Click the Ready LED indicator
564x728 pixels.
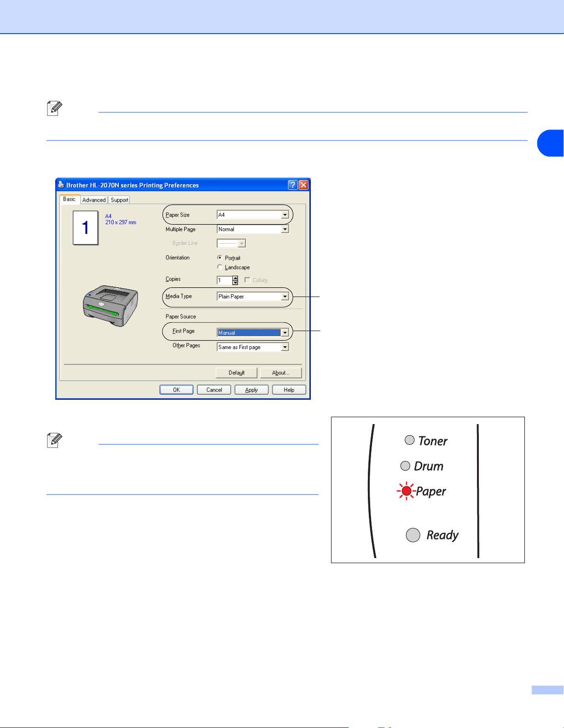pos(413,535)
